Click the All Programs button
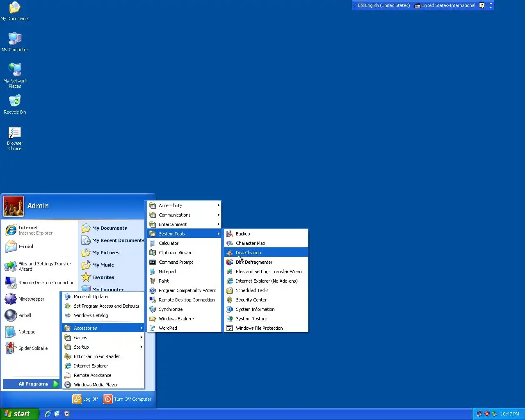Image resolution: width=525 pixels, height=420 pixels. [32, 384]
